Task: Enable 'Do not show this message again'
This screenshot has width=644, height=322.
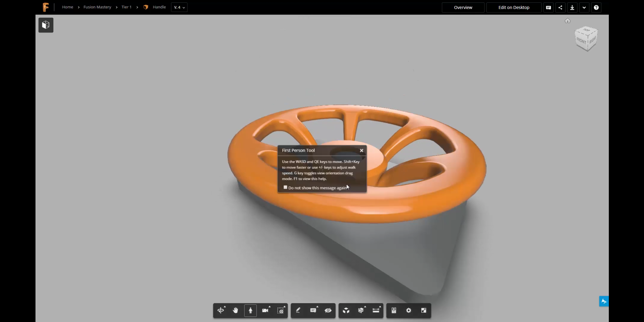Action: tap(285, 187)
